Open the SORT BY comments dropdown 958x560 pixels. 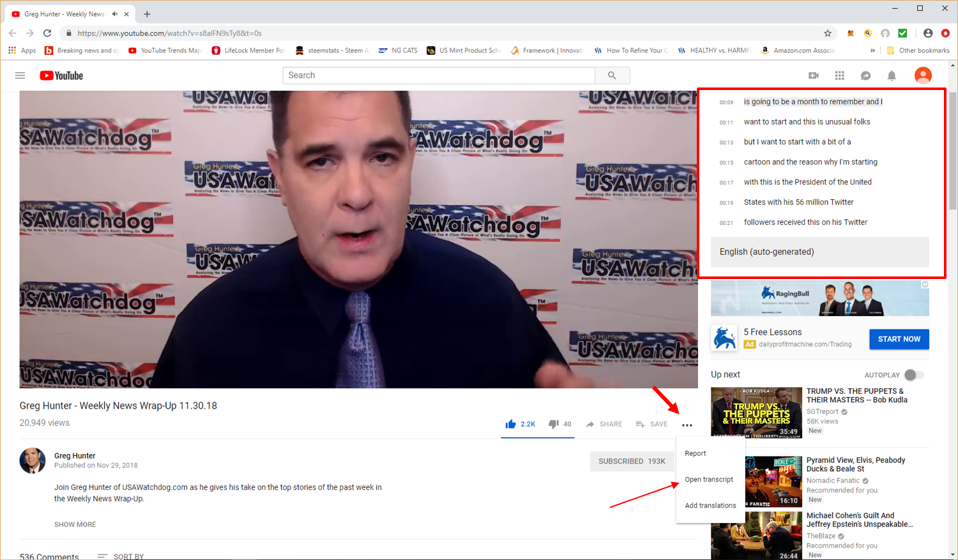pos(121,557)
